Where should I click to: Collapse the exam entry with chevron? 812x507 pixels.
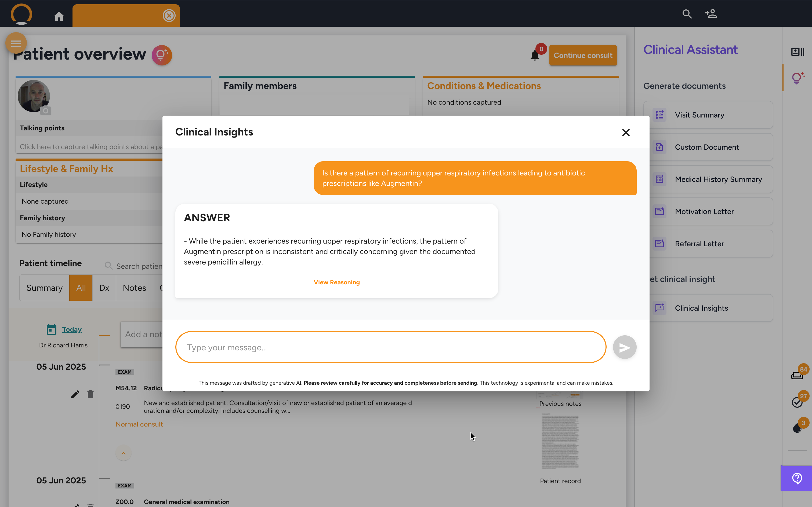[x=124, y=453]
